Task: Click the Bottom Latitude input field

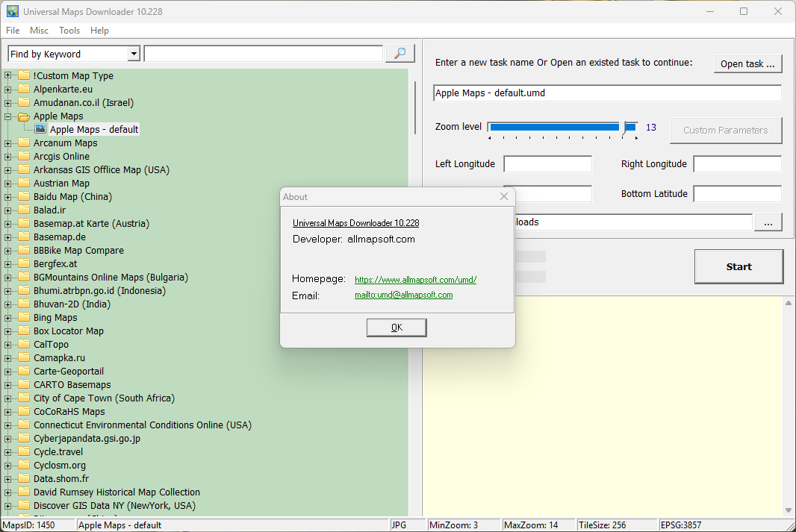Action: 738,194
